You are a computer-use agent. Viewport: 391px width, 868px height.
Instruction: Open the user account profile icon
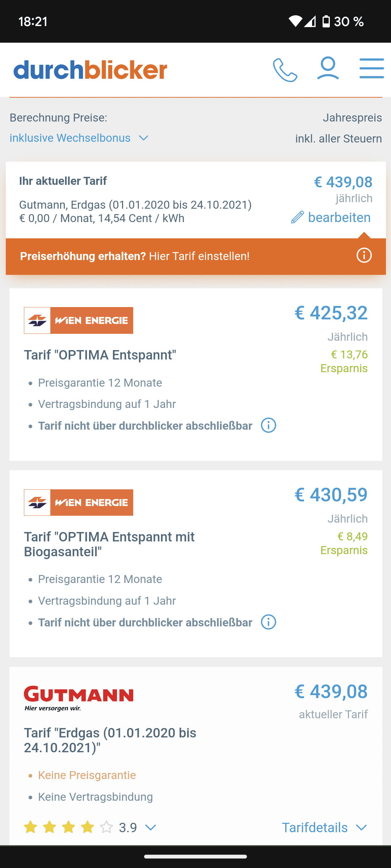[328, 68]
